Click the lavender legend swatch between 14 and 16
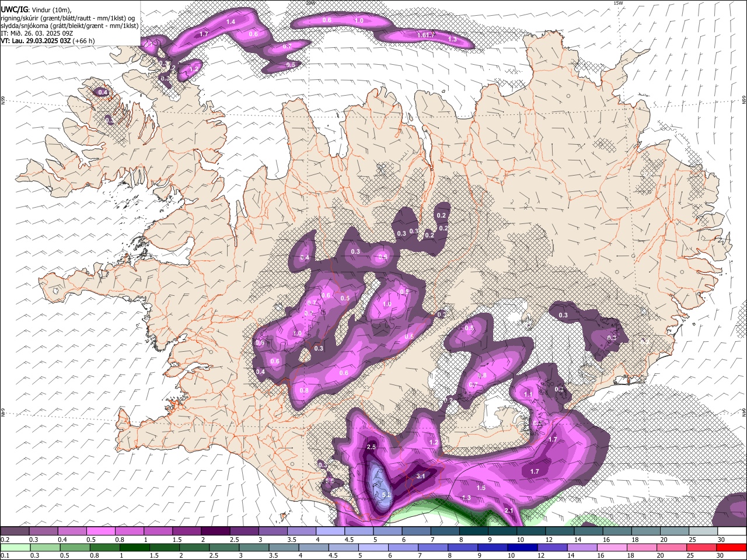747x560 pixels. coord(582,547)
